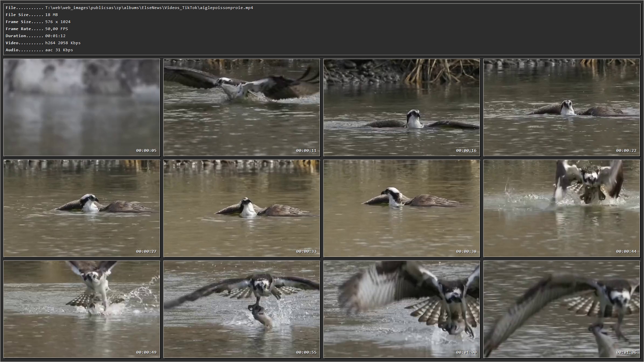This screenshot has width=644, height=362.
Task: Click the 00:00:44 timestamp label
Action: point(626,251)
